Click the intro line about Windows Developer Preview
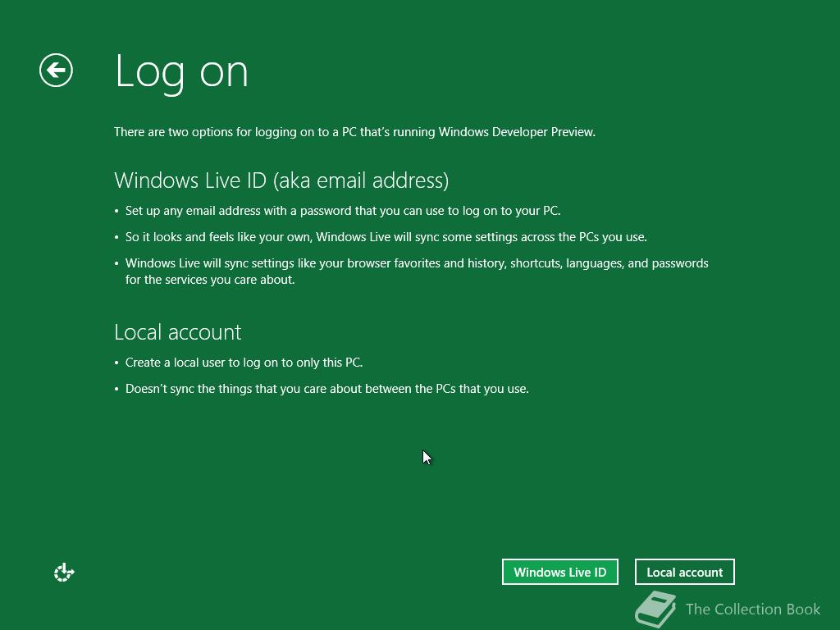This screenshot has height=630, width=840. (354, 132)
